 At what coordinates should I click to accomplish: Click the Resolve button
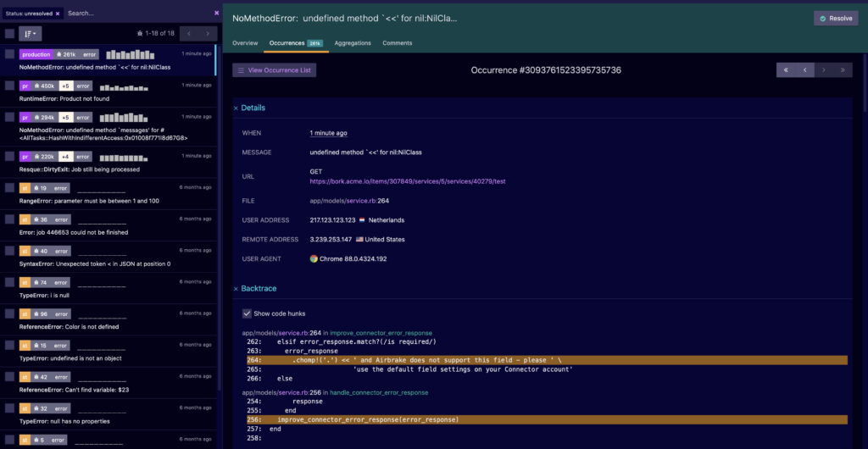(836, 19)
